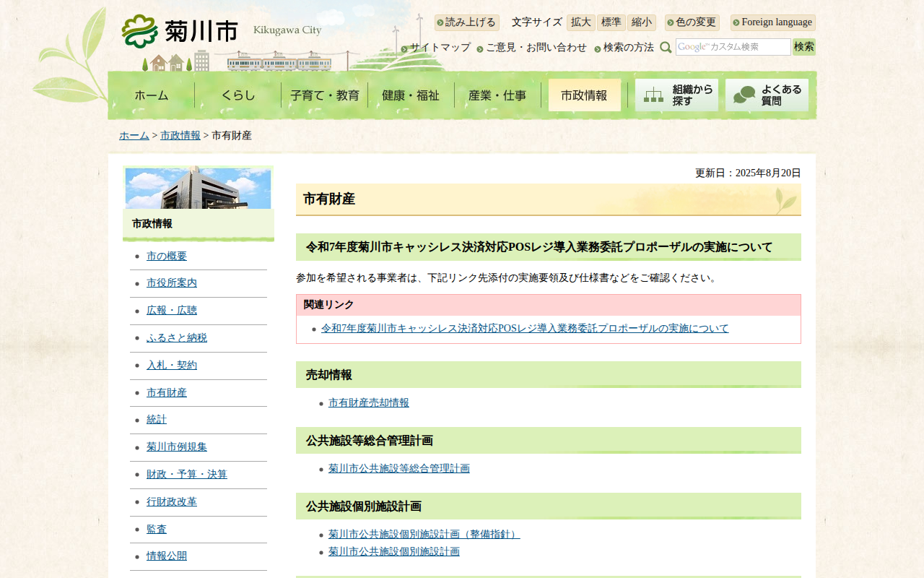
Task: Click the magnifying glass search icon
Action: 666,48
